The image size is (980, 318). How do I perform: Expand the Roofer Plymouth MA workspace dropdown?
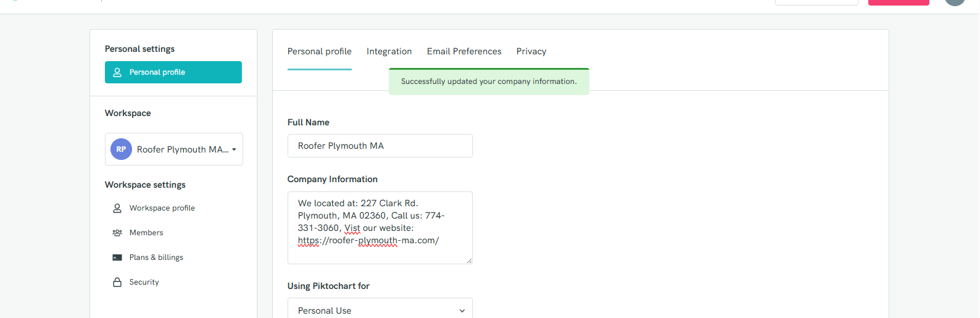(x=174, y=149)
